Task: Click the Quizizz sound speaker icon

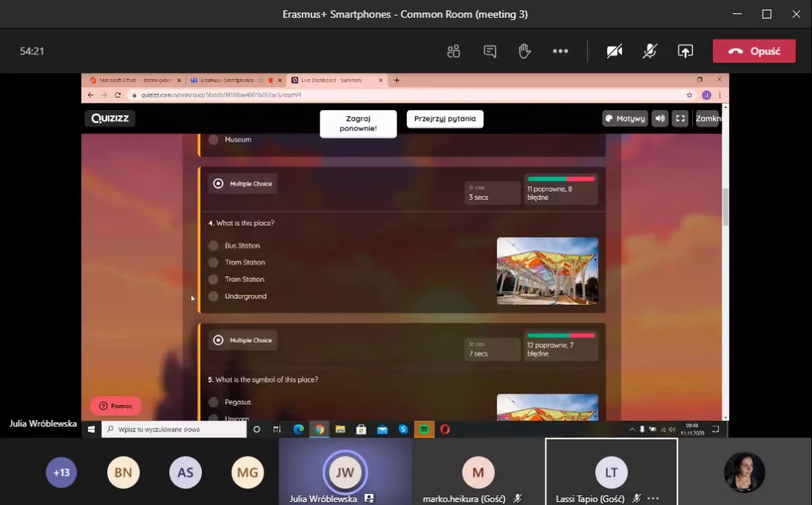Action: [x=659, y=118]
